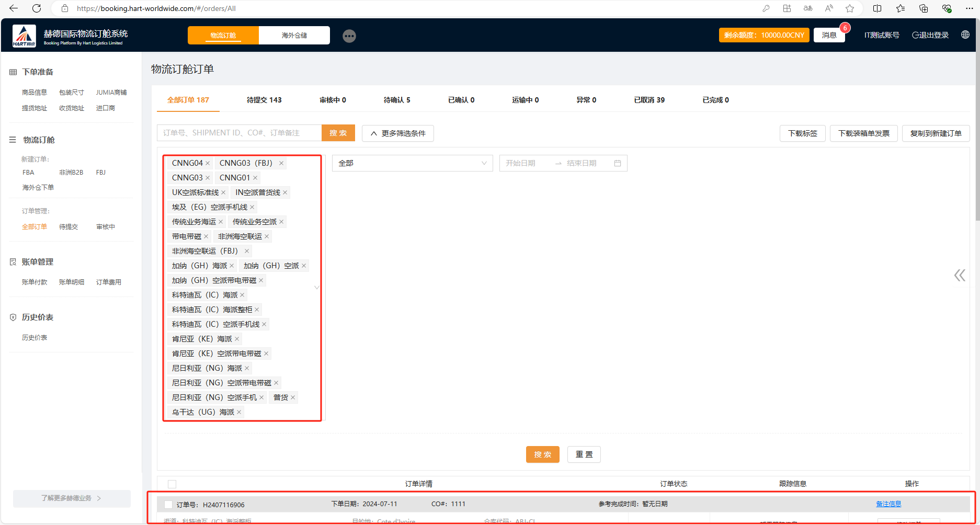Image resolution: width=980 pixels, height=525 pixels.
Task: Remove the CNNG04 tag
Action: pyautogui.click(x=208, y=163)
